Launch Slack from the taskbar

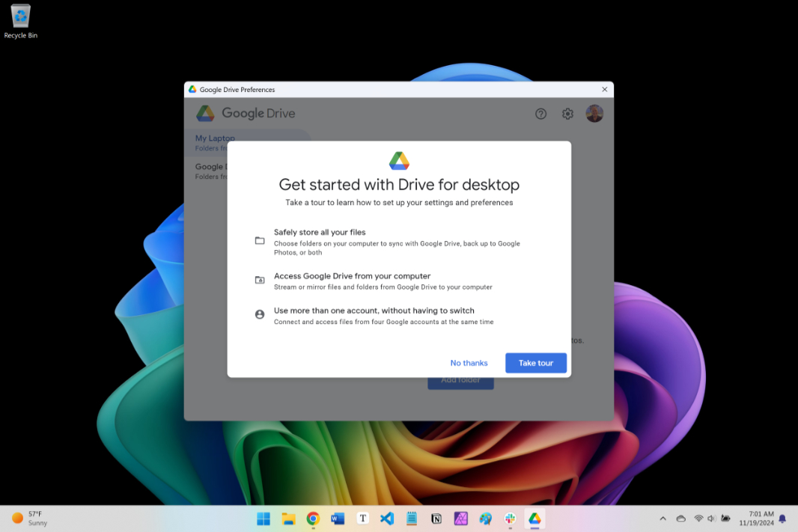click(x=510, y=519)
